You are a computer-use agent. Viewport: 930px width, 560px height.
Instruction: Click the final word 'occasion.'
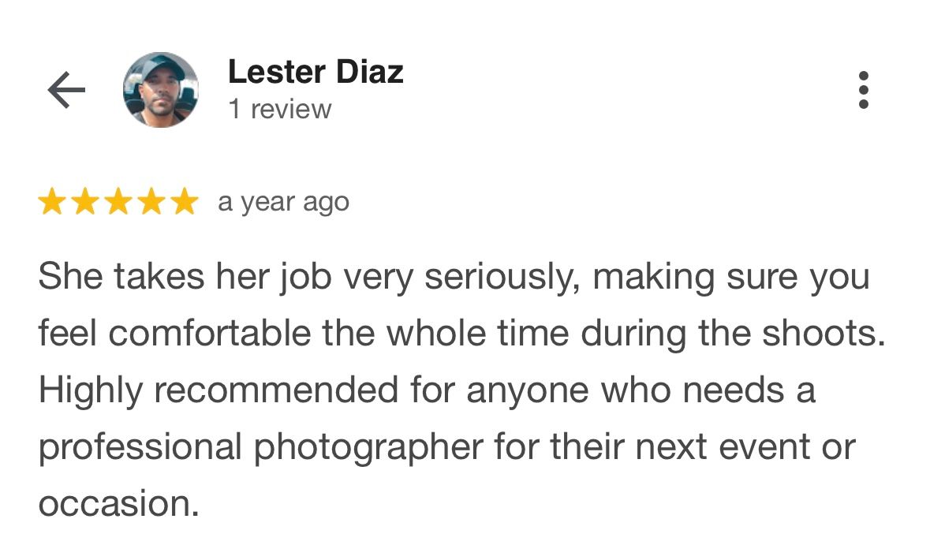click(x=118, y=504)
